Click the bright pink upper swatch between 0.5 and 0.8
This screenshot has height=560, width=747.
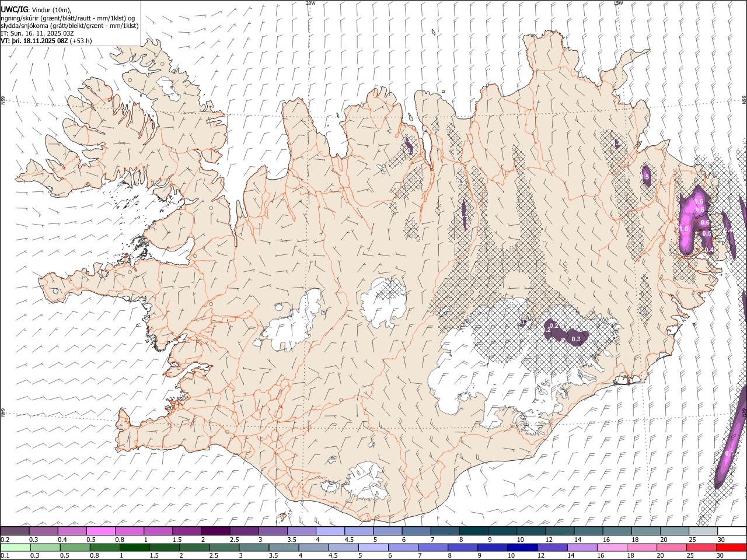tap(101, 531)
